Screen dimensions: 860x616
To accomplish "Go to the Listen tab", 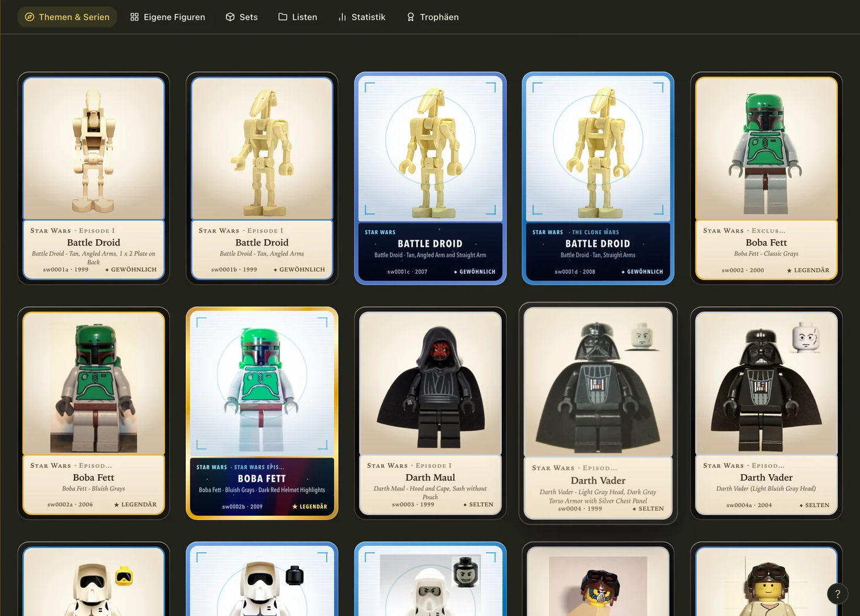I will coord(298,17).
